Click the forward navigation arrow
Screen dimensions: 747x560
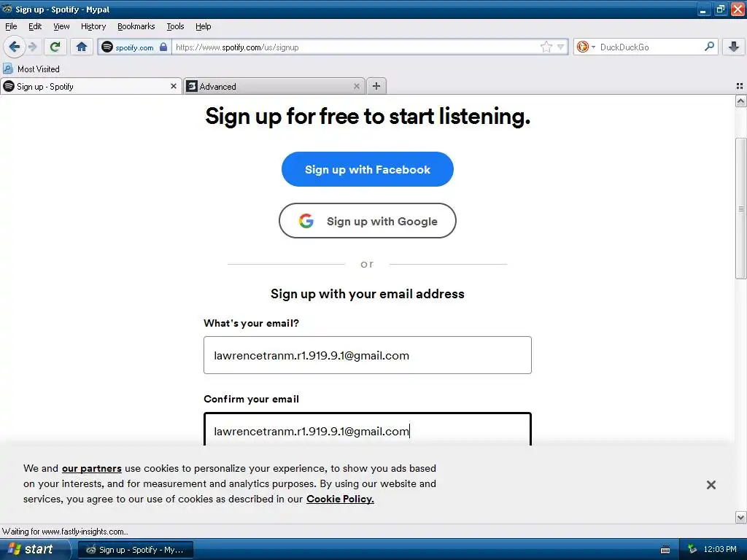[x=32, y=47]
